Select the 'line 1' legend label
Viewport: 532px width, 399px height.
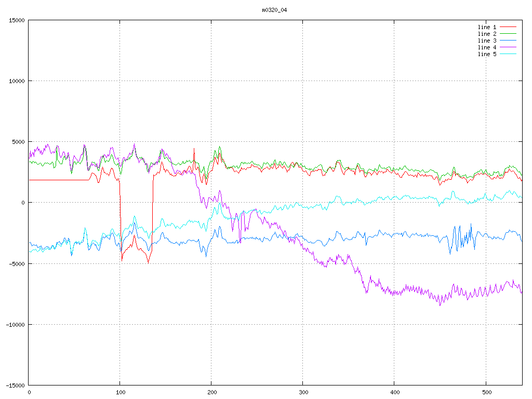coord(487,27)
